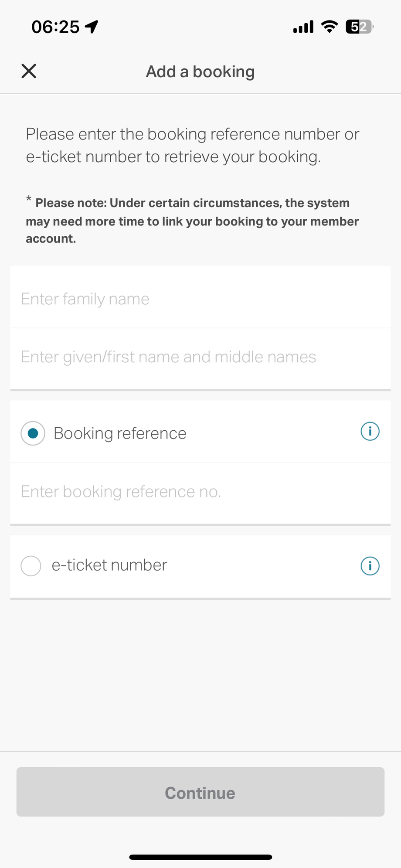Tap the location arrow in status bar
The width and height of the screenshot is (401, 868).
[92, 27]
